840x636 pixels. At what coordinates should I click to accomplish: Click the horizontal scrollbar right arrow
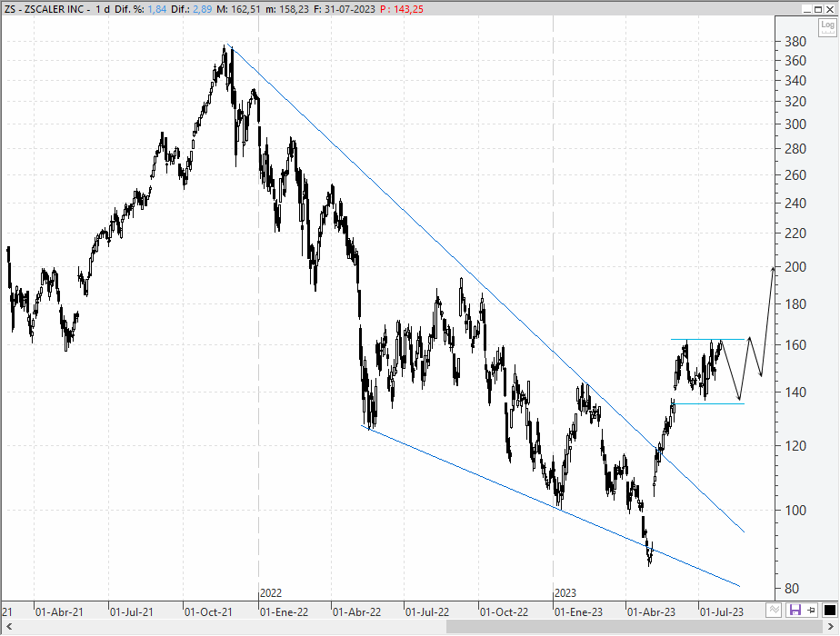click(831, 626)
